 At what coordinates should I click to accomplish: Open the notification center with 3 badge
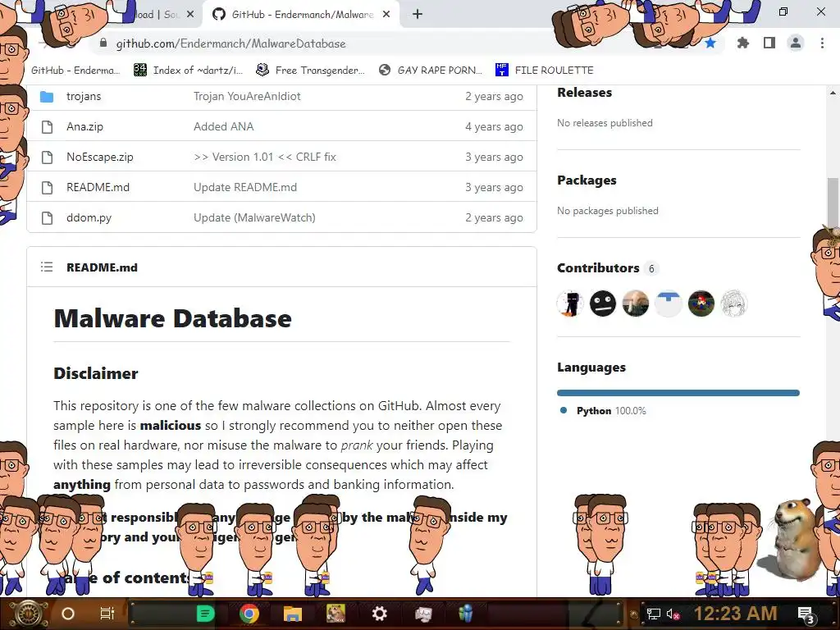[806, 615]
